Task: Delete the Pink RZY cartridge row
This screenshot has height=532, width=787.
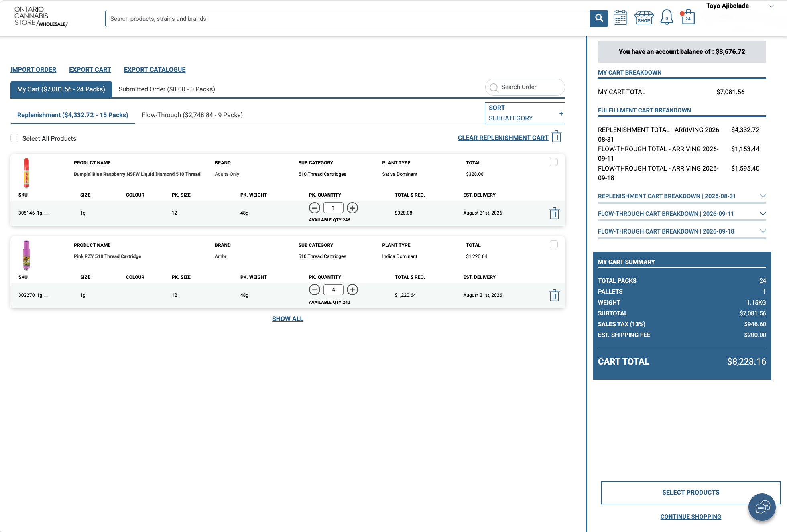Action: (554, 295)
